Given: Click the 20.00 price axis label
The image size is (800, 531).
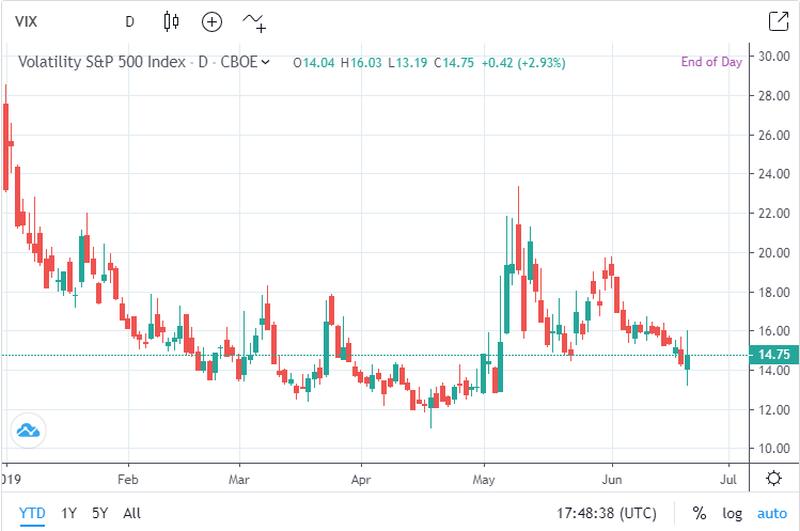Looking at the screenshot, I should point(774,253).
